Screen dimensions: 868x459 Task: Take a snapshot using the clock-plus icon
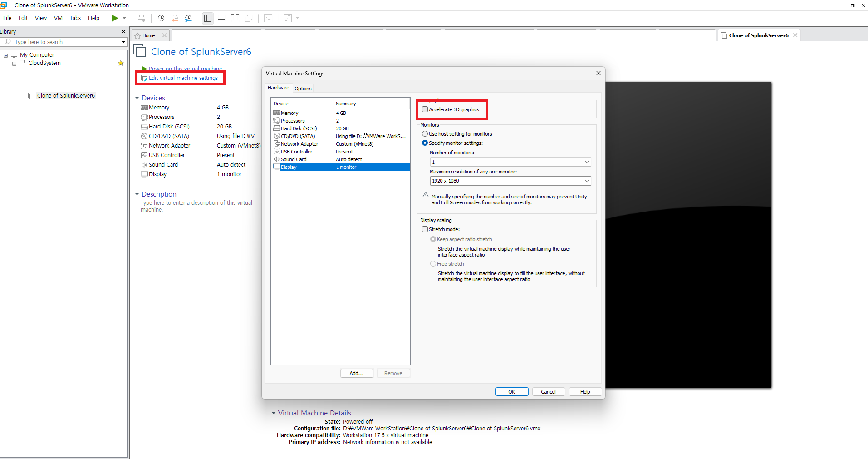tap(161, 18)
